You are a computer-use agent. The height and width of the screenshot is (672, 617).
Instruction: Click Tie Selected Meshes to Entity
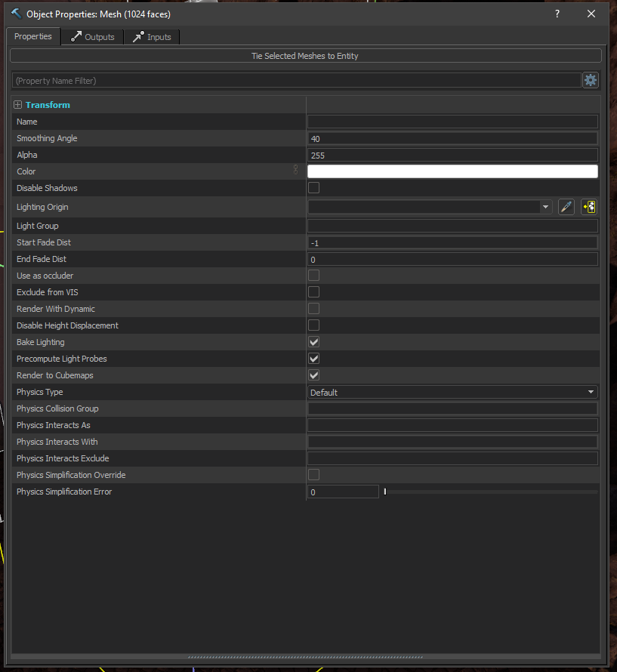click(305, 56)
